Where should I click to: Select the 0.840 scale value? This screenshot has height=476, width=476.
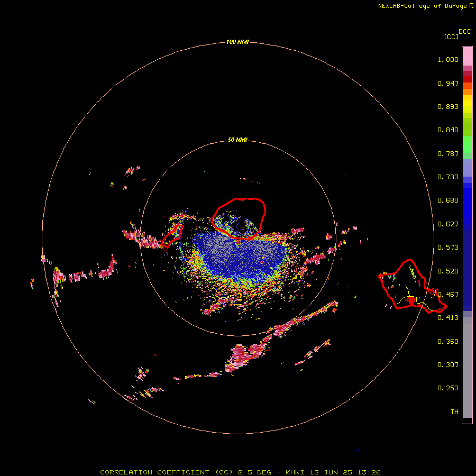pos(448,130)
